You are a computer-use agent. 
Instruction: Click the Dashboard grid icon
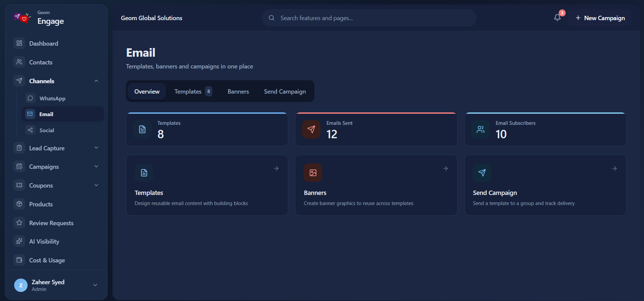[19, 43]
